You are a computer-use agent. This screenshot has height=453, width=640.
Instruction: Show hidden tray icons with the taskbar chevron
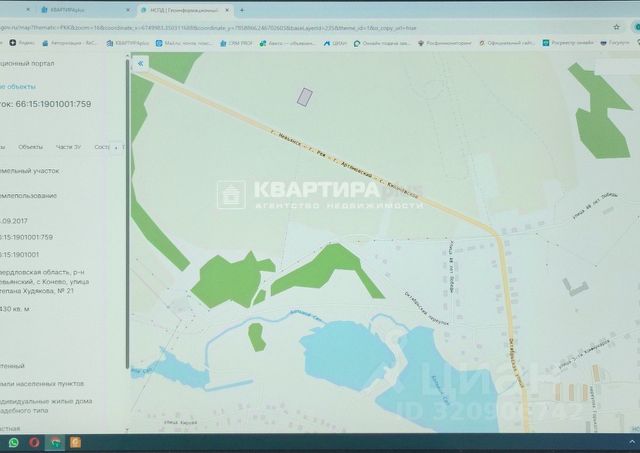[632, 442]
